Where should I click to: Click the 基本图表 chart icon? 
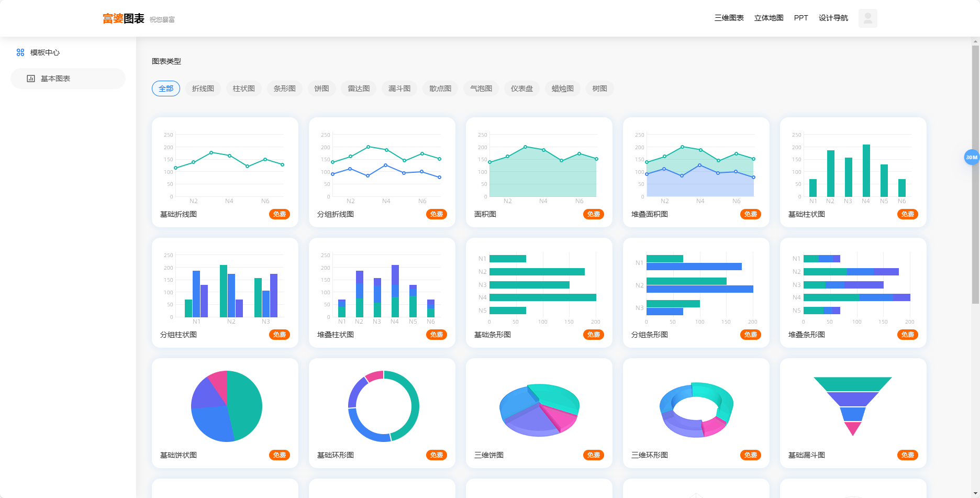31,79
